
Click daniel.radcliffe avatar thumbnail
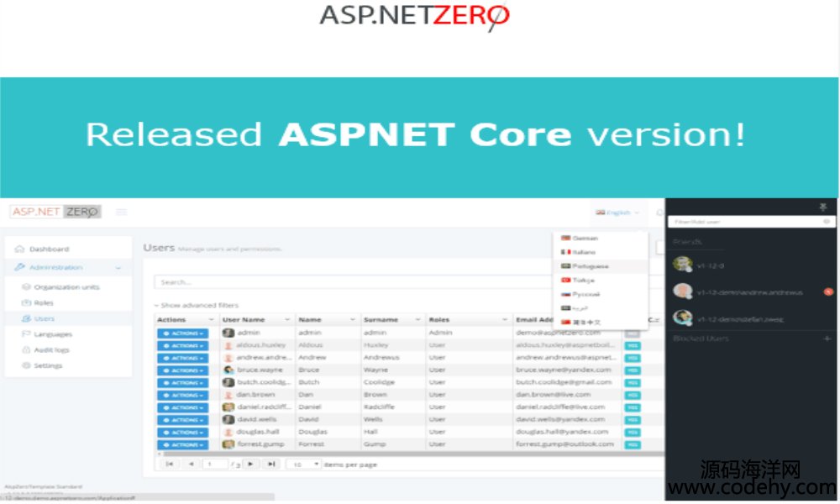point(228,407)
